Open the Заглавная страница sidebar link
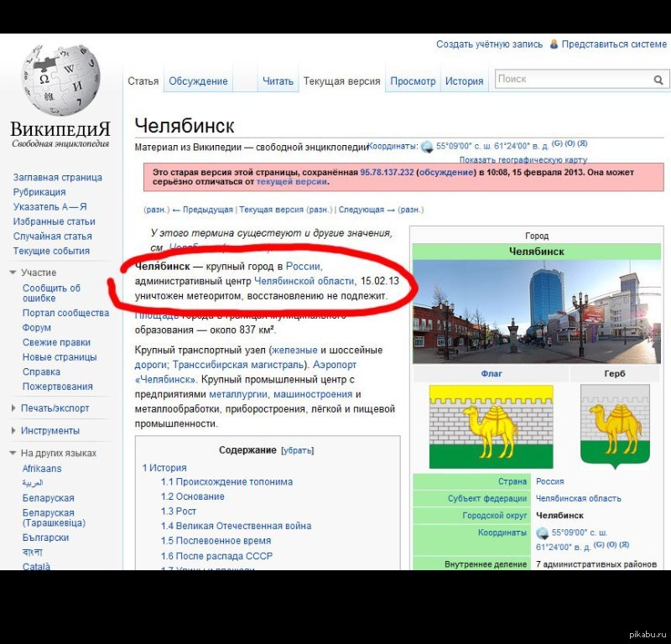 tap(57, 178)
